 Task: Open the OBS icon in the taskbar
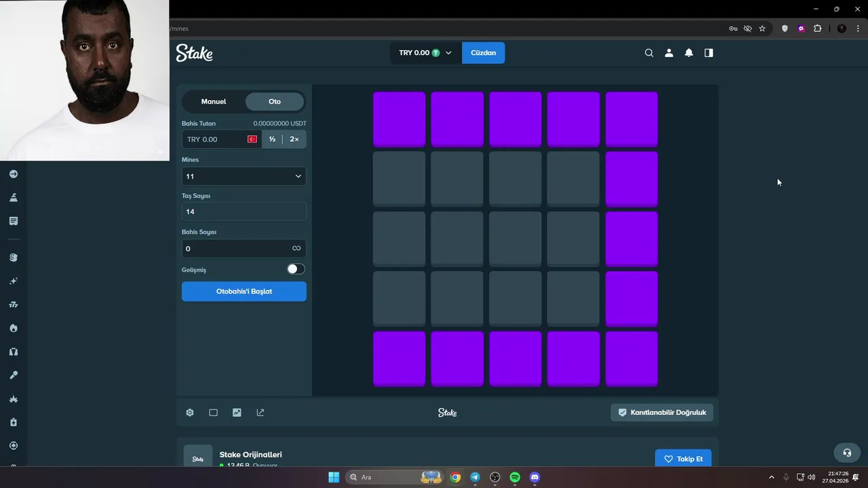495,477
